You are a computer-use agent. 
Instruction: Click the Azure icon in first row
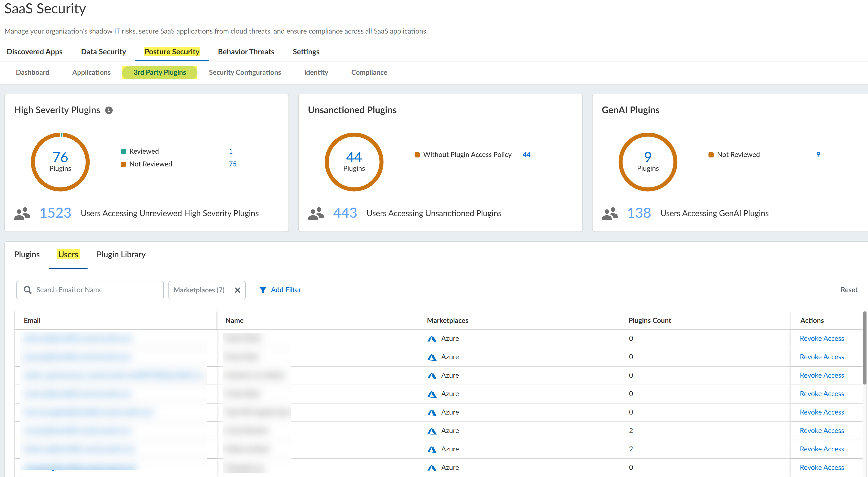(x=432, y=338)
